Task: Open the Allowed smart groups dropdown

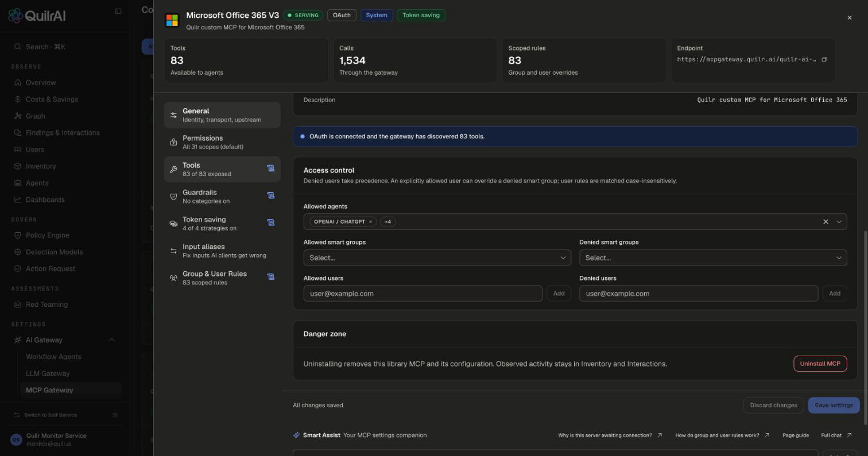Action: 437,258
